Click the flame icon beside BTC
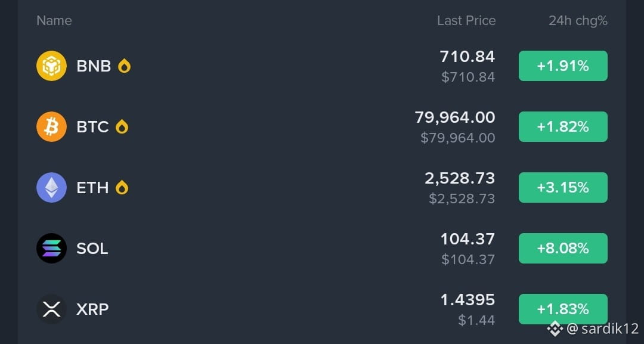The image size is (644, 344). coord(122,126)
